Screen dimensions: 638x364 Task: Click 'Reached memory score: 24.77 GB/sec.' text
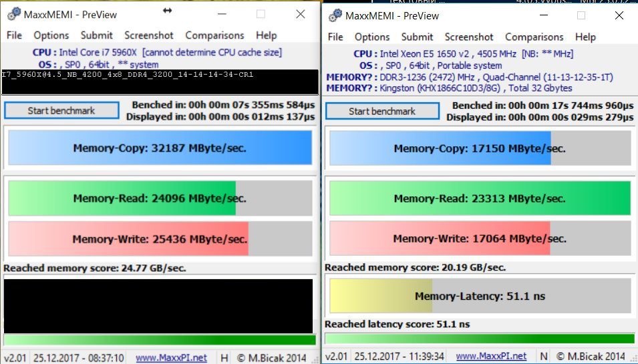click(95, 268)
